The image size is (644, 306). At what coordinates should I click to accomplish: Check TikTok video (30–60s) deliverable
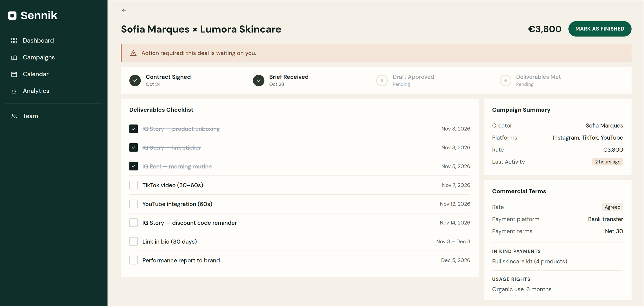pos(134,185)
